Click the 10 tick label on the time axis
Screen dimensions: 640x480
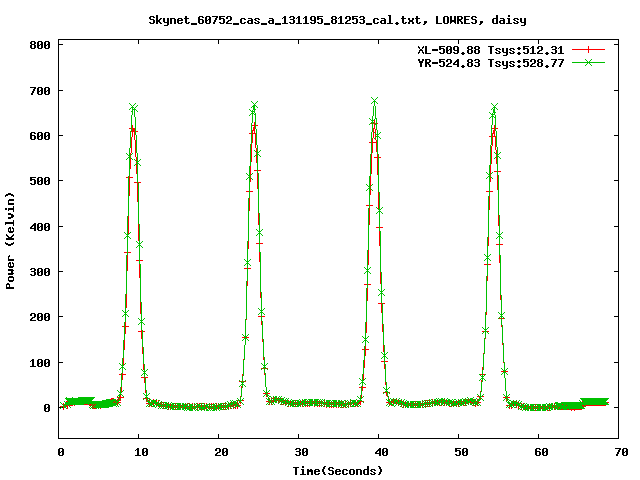pos(141,452)
